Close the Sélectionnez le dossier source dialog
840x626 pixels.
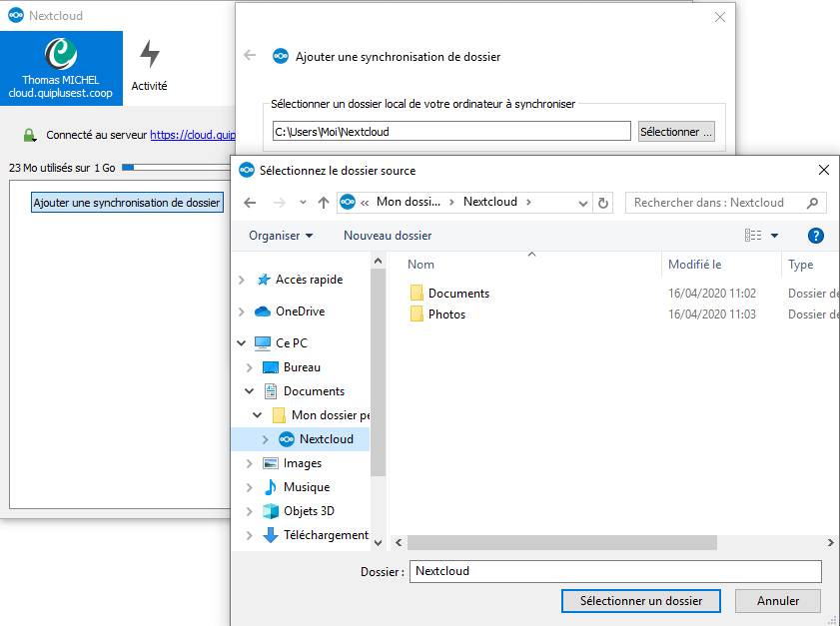click(824, 171)
